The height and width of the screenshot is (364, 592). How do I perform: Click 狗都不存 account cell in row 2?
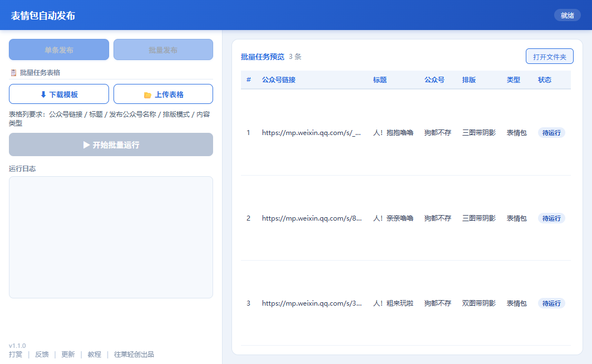[x=437, y=218]
